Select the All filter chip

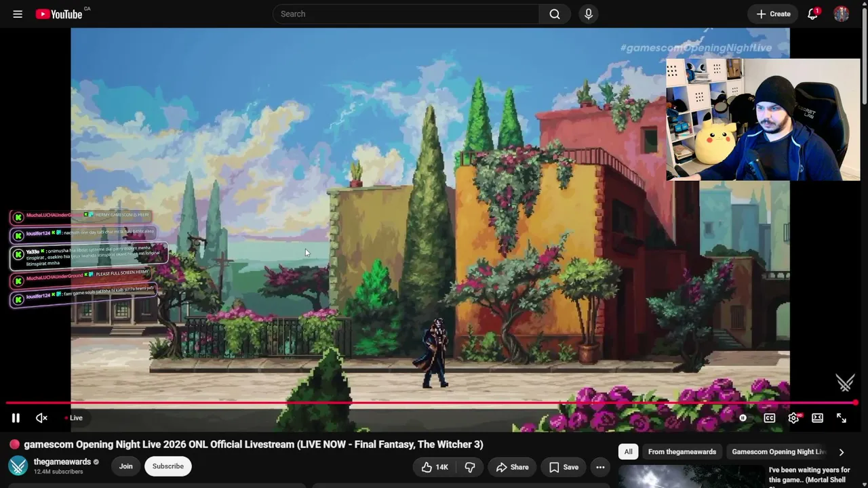(x=629, y=452)
